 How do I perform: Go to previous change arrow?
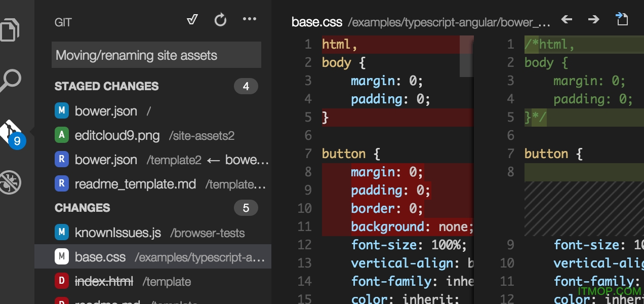[x=567, y=20]
